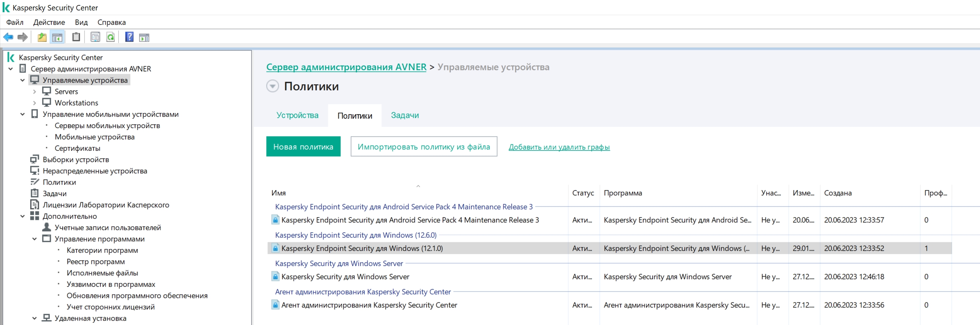
Task: Switch to the Устройства tab
Action: tap(297, 115)
